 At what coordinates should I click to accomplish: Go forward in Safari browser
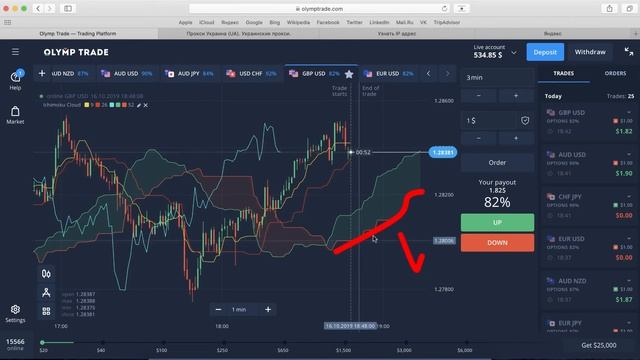(49, 8)
